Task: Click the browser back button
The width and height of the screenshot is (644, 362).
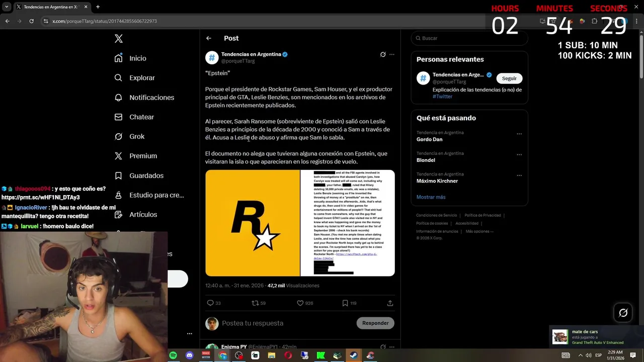Action: point(7,21)
